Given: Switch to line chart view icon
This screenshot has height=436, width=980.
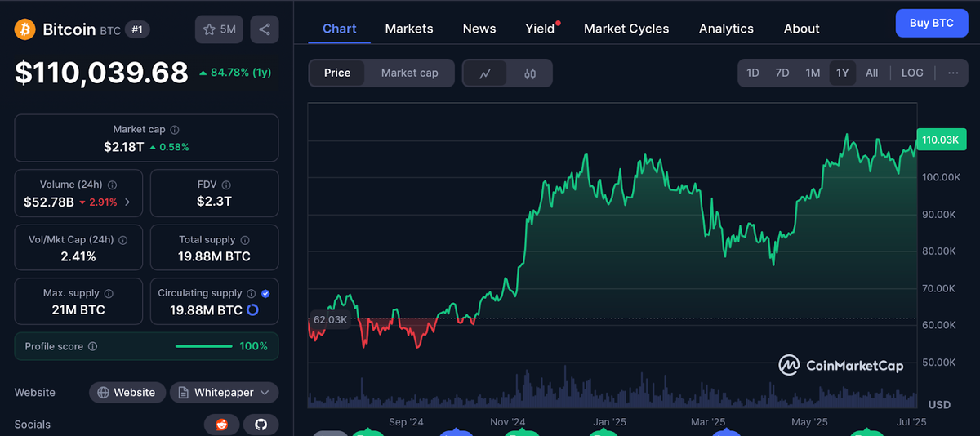Looking at the screenshot, I should [x=485, y=73].
